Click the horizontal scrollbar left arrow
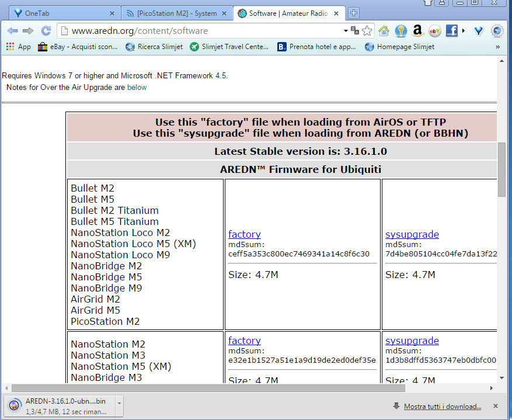This screenshot has width=512, height=420. coord(6,388)
